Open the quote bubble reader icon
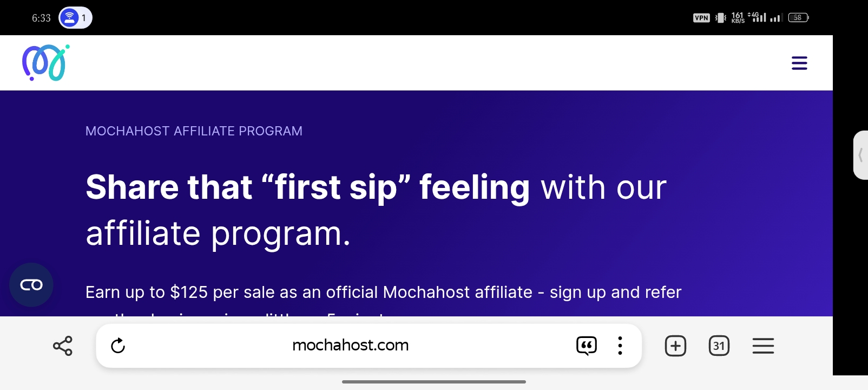Image resolution: width=868 pixels, height=390 pixels. click(587, 346)
